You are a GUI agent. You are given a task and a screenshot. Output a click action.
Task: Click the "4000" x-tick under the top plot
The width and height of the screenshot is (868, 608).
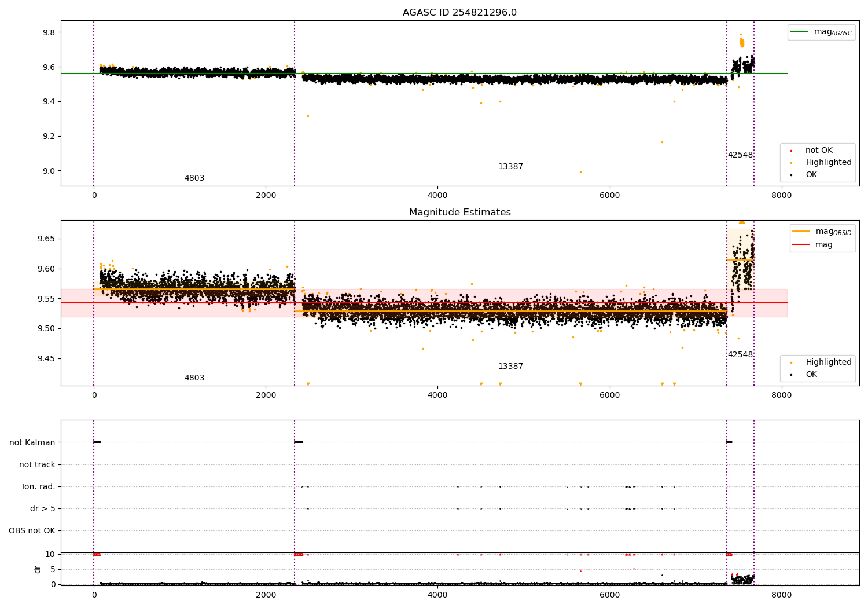[x=437, y=196]
